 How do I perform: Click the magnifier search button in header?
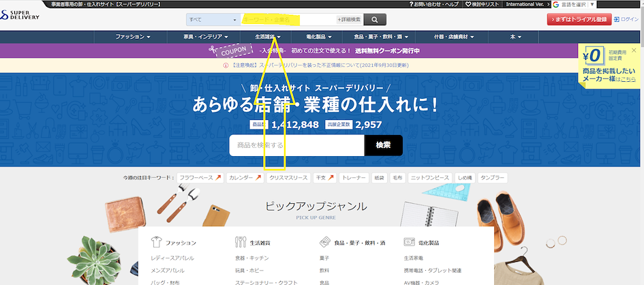(x=375, y=19)
